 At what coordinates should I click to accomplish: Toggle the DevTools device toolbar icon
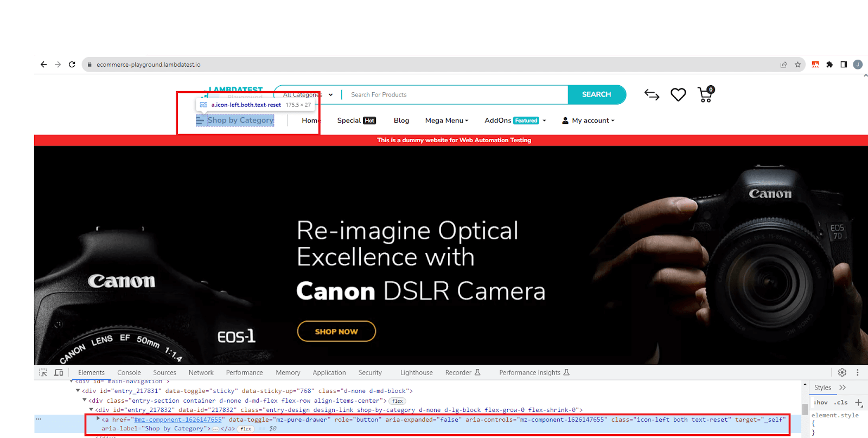click(59, 372)
